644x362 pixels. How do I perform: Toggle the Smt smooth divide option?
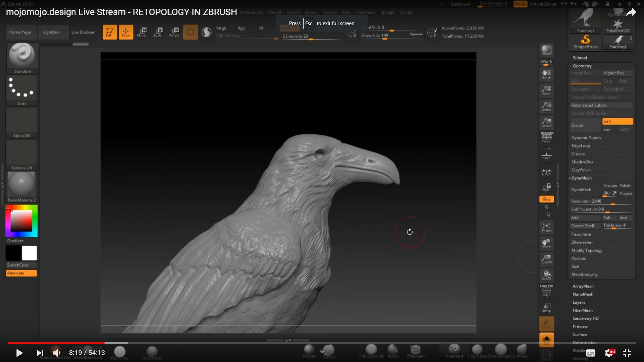coord(618,121)
